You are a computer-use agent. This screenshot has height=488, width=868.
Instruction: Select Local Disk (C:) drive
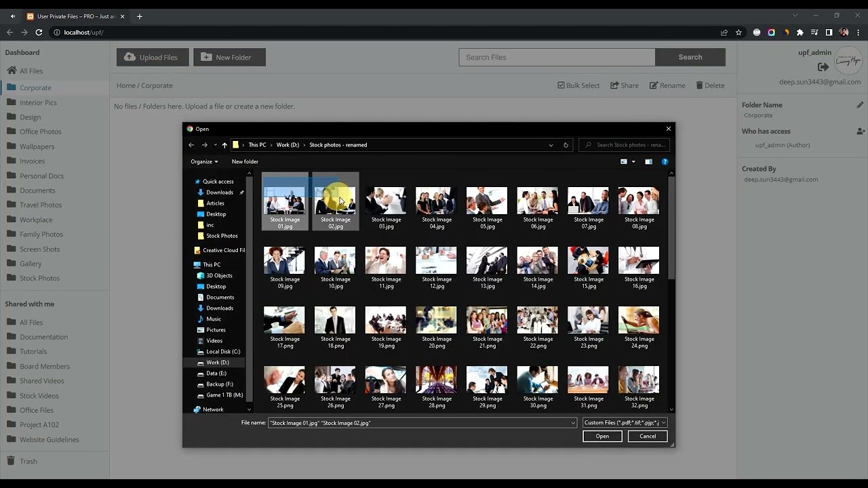coord(223,352)
